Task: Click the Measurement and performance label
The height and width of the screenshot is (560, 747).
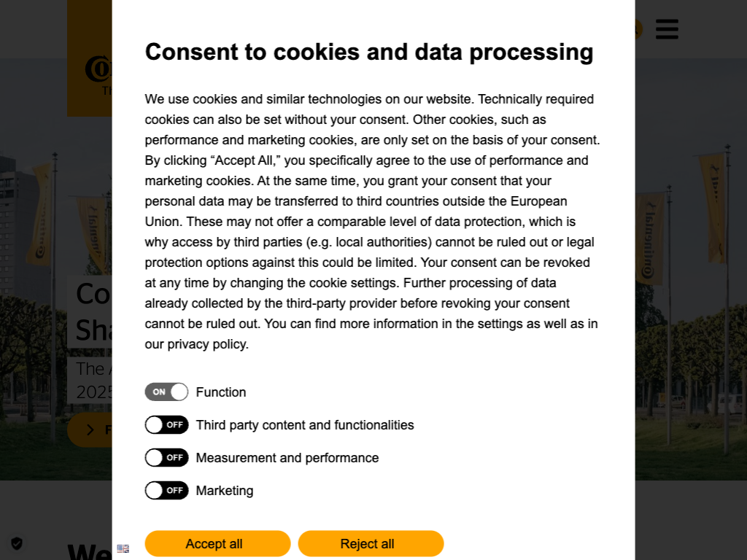Action: coord(287,458)
